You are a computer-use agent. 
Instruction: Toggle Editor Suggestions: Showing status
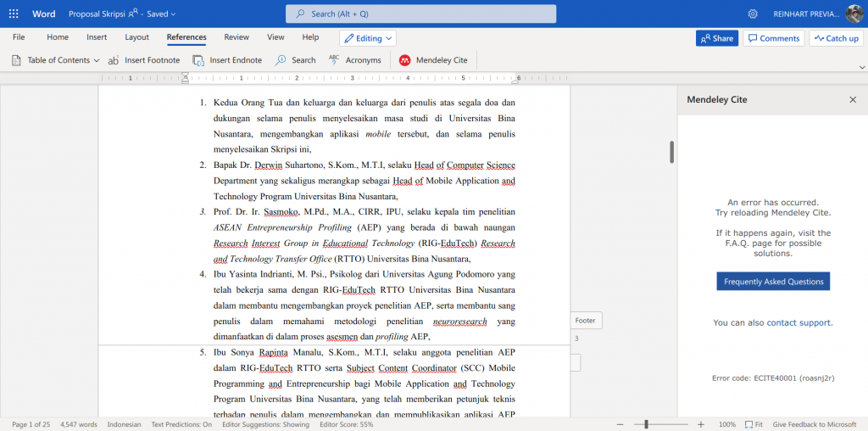click(266, 424)
